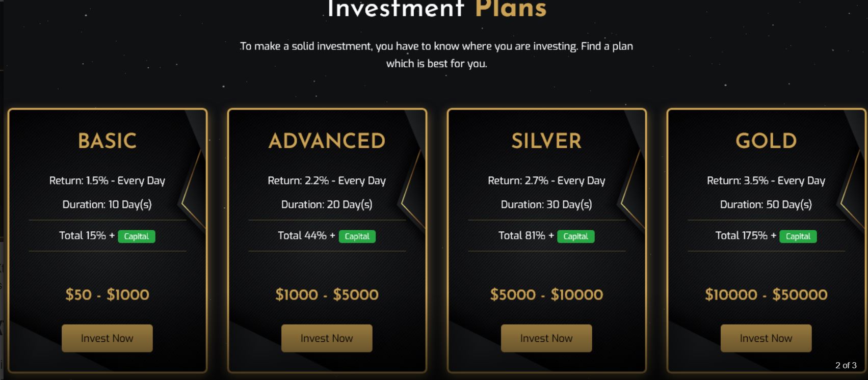Click the BASIC plan heading
Image resolution: width=868 pixels, height=380 pixels.
(x=107, y=141)
